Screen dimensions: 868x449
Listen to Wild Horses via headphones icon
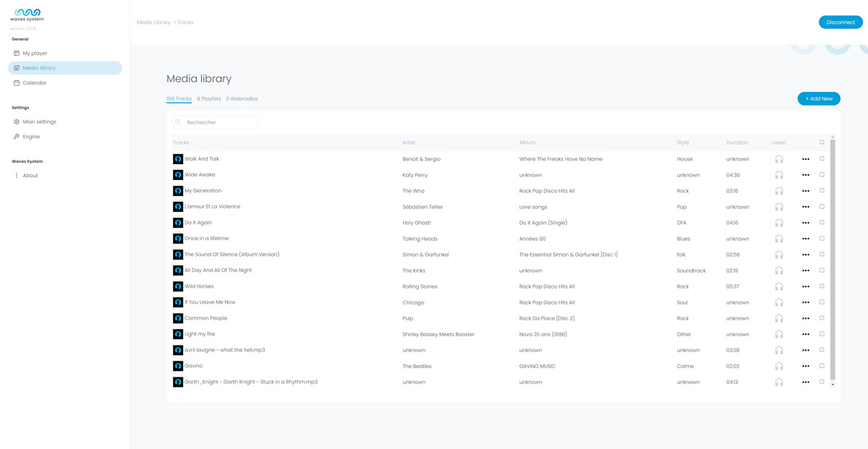[x=779, y=286]
